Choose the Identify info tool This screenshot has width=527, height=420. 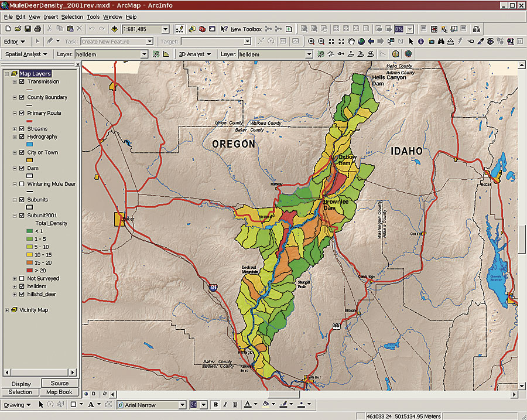(421, 42)
